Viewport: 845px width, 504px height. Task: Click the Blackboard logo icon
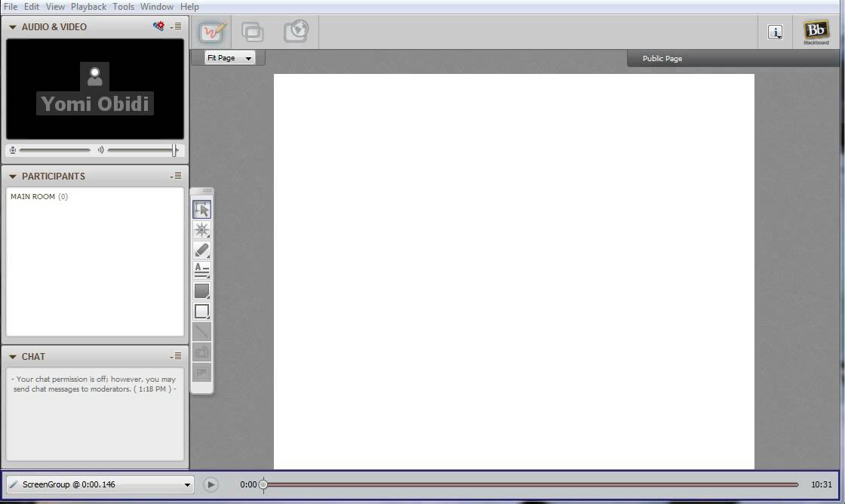816,32
